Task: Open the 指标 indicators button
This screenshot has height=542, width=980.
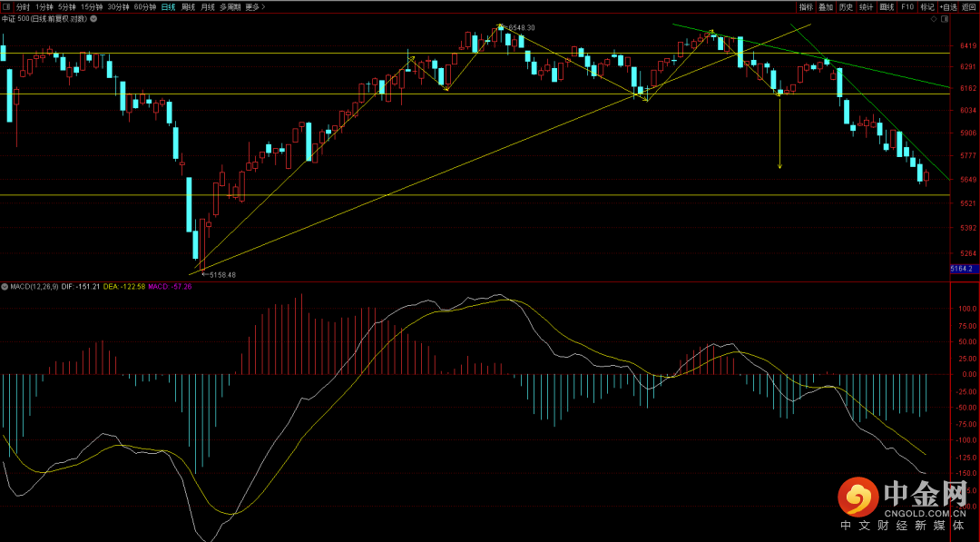Action: pyautogui.click(x=807, y=7)
